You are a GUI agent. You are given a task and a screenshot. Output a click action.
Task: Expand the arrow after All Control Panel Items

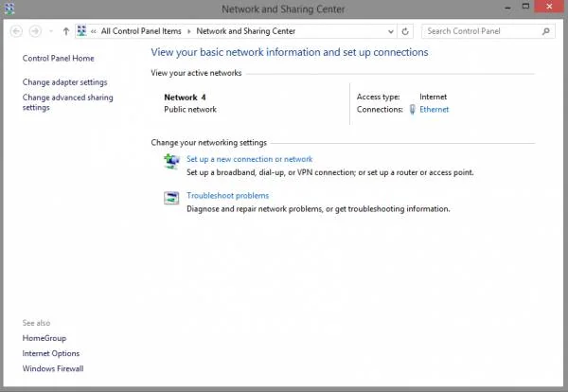click(x=188, y=31)
